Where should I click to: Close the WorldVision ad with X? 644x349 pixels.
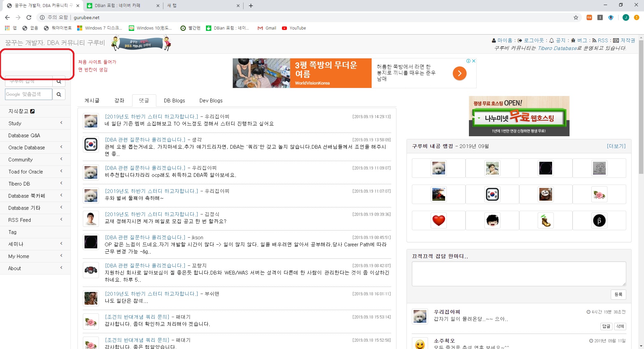point(474,61)
